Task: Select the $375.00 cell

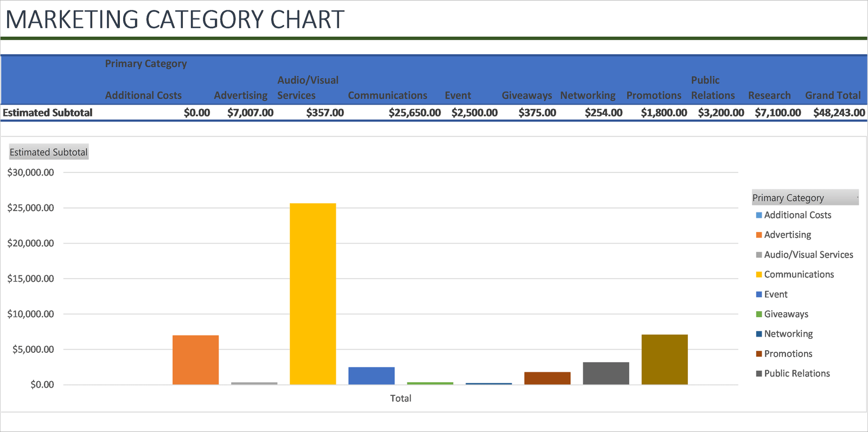Action: (537, 113)
